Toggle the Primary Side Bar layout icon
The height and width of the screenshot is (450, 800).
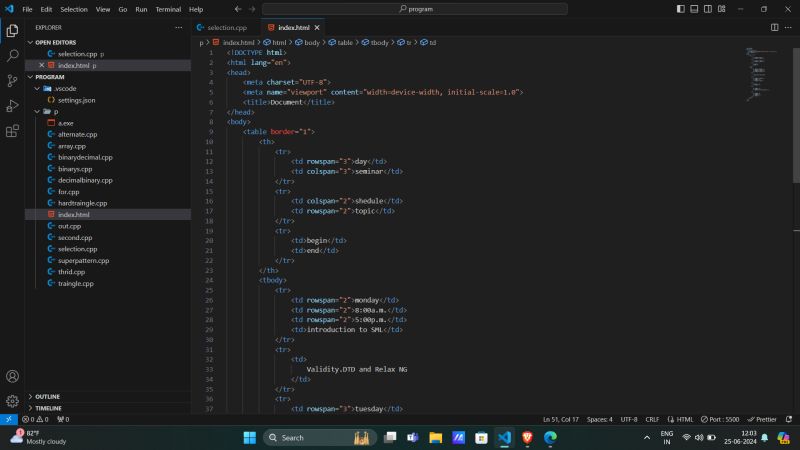click(681, 9)
